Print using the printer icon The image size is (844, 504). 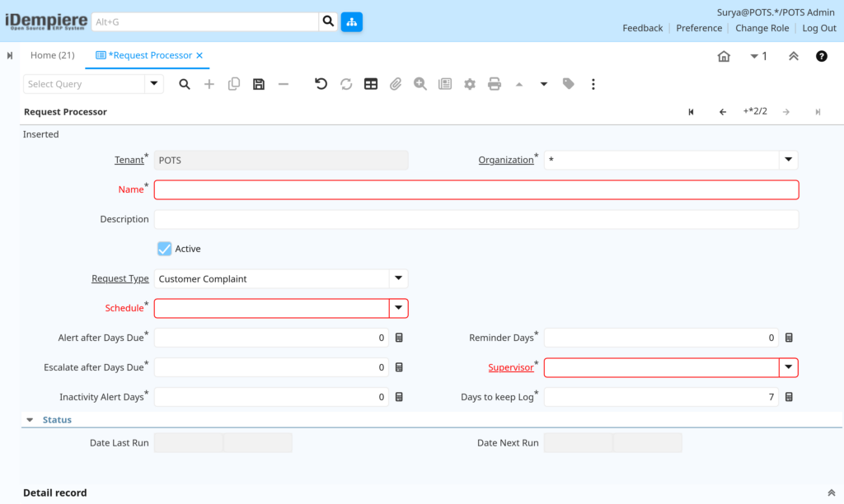(x=495, y=84)
